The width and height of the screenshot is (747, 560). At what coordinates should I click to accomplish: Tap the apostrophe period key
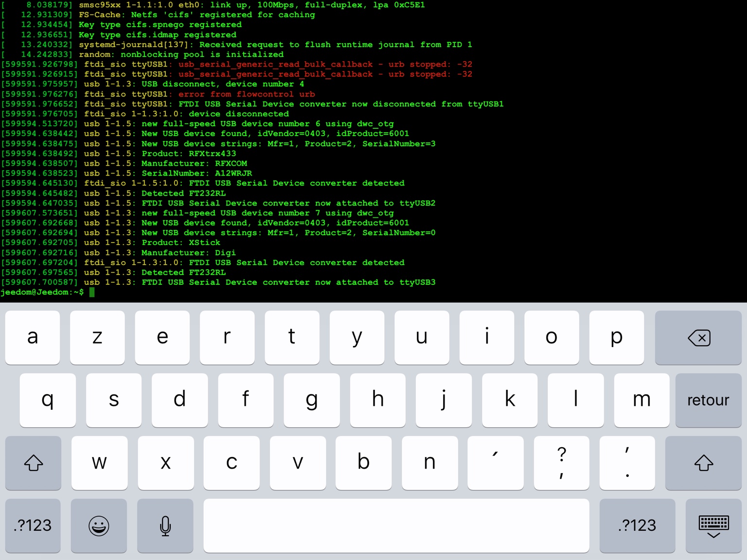627,463
